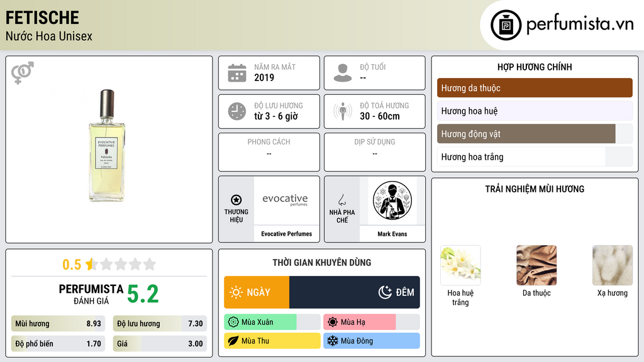Click the half-filled first rating star
644x362 pixels.
tap(91, 264)
